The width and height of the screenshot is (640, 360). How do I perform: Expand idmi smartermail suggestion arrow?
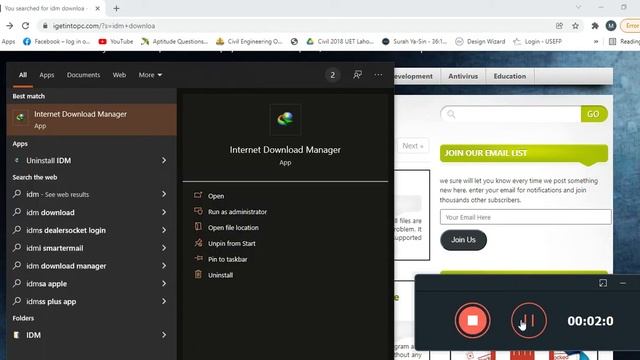click(x=164, y=248)
